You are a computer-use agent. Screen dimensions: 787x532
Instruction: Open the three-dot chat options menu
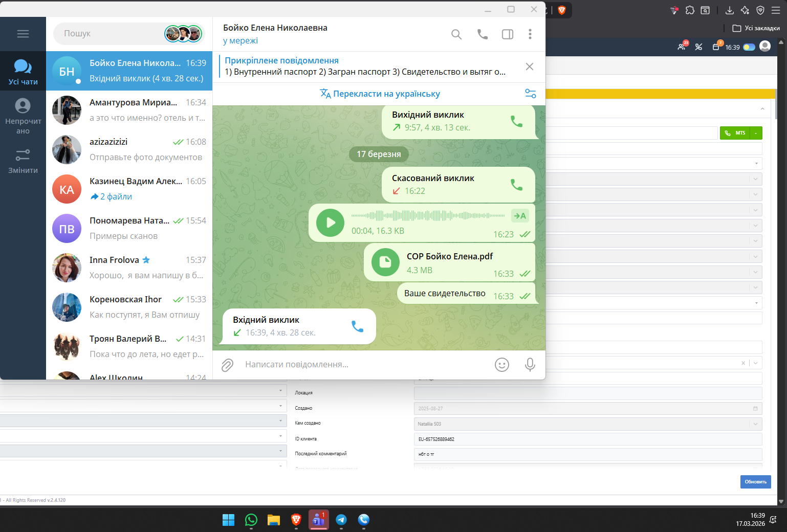(x=530, y=34)
